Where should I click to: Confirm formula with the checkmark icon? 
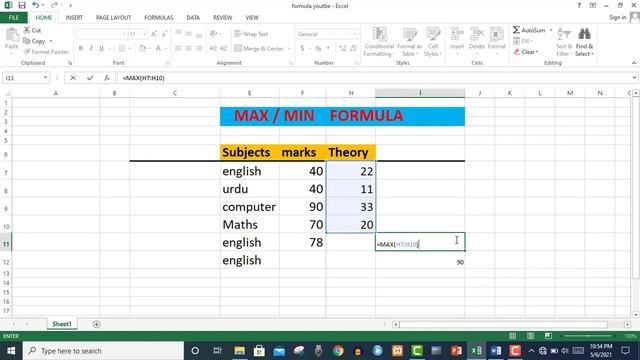pyautogui.click(x=90, y=78)
